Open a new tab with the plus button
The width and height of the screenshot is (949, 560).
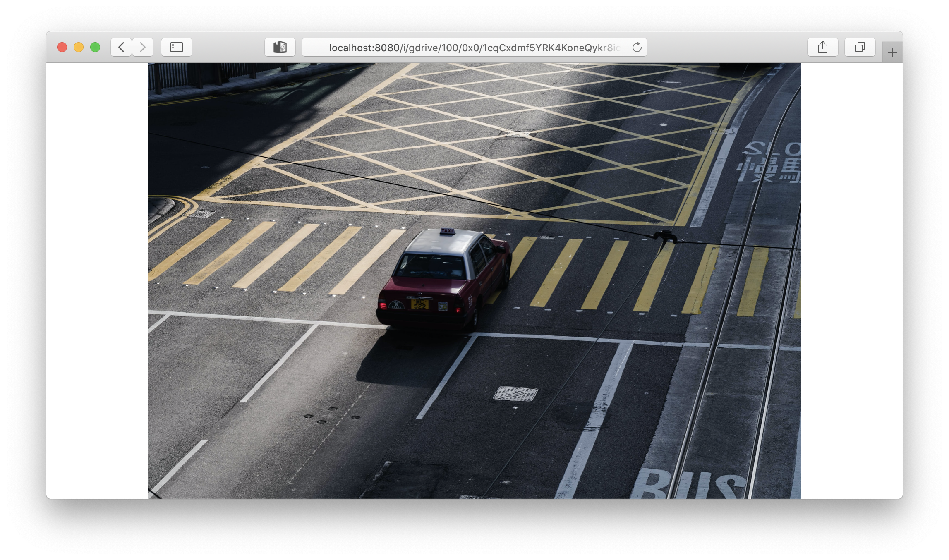point(892,53)
